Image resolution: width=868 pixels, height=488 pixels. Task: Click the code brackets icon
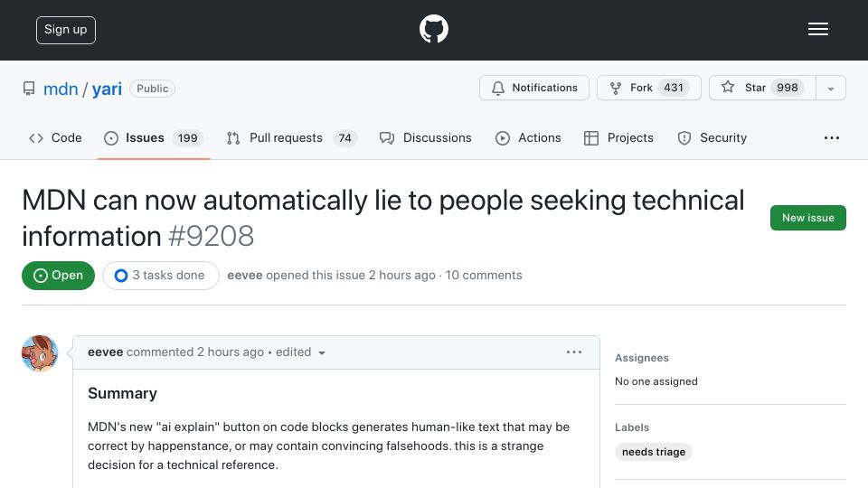point(36,138)
